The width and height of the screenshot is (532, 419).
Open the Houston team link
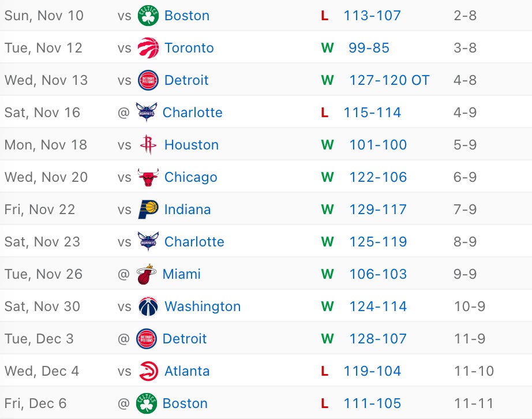point(192,145)
